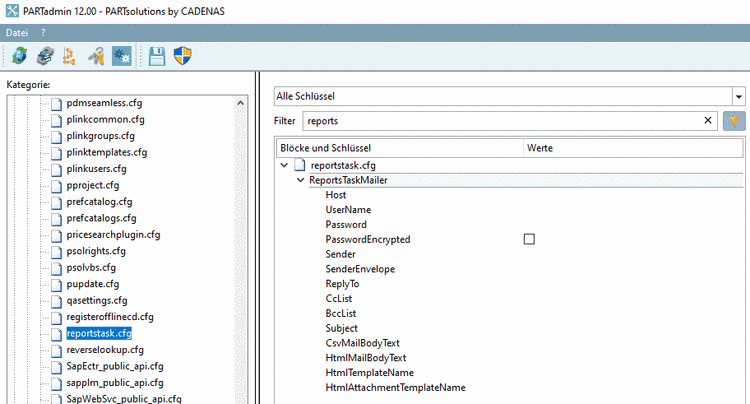The height and width of the screenshot is (404, 750).
Task: Click the keys license toolbar icon
Action: click(97, 56)
